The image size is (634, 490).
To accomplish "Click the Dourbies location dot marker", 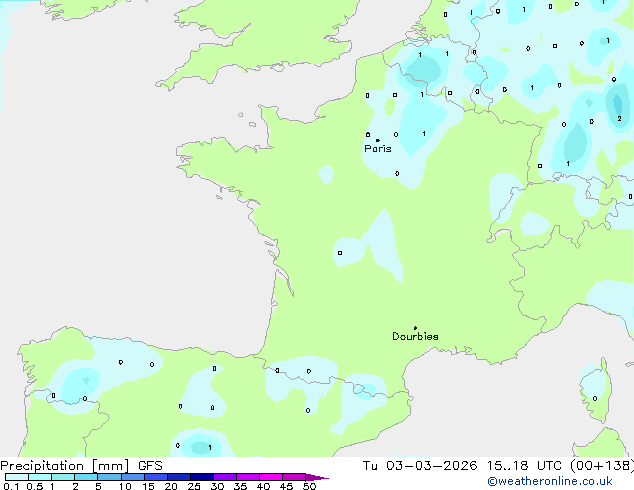I will click(x=415, y=328).
